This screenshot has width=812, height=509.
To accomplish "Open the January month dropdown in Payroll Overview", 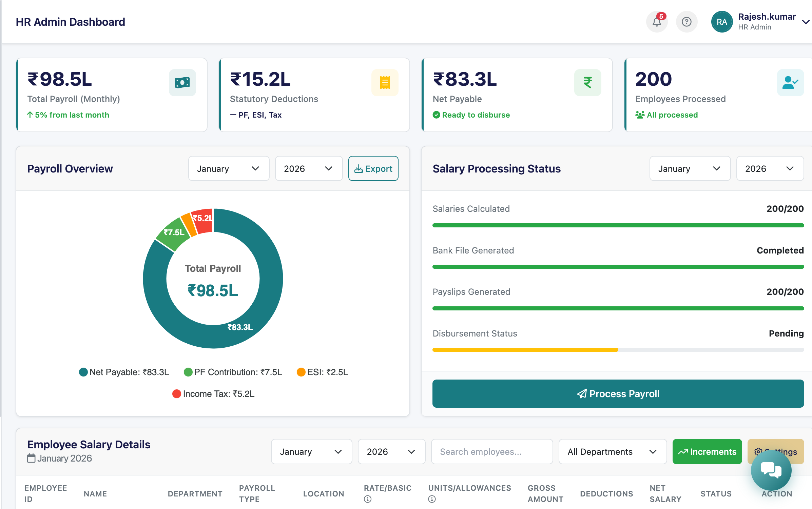I will tap(229, 168).
